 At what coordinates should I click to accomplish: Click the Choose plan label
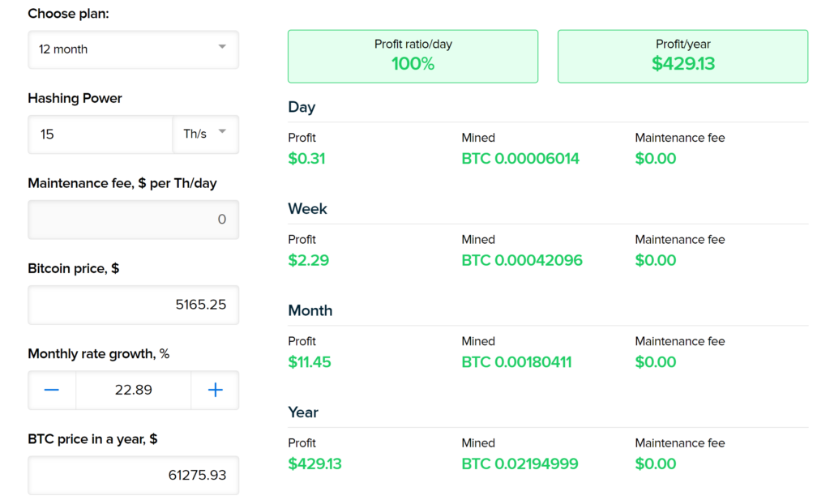[68, 14]
